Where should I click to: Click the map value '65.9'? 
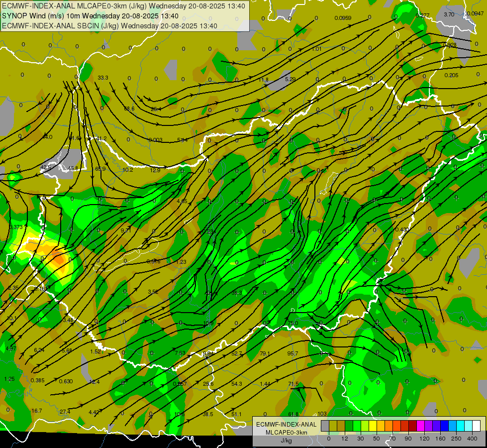[100, 169]
